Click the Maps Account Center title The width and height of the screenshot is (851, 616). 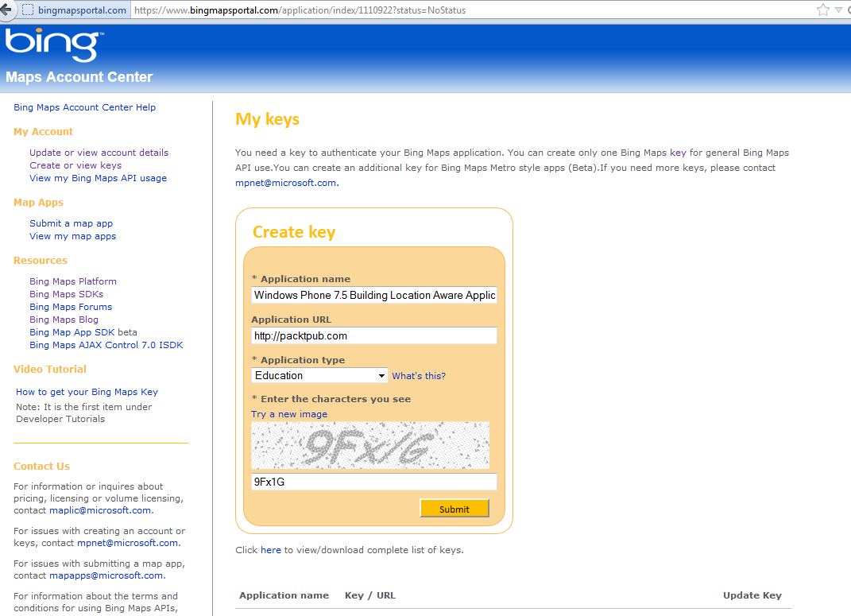(79, 77)
